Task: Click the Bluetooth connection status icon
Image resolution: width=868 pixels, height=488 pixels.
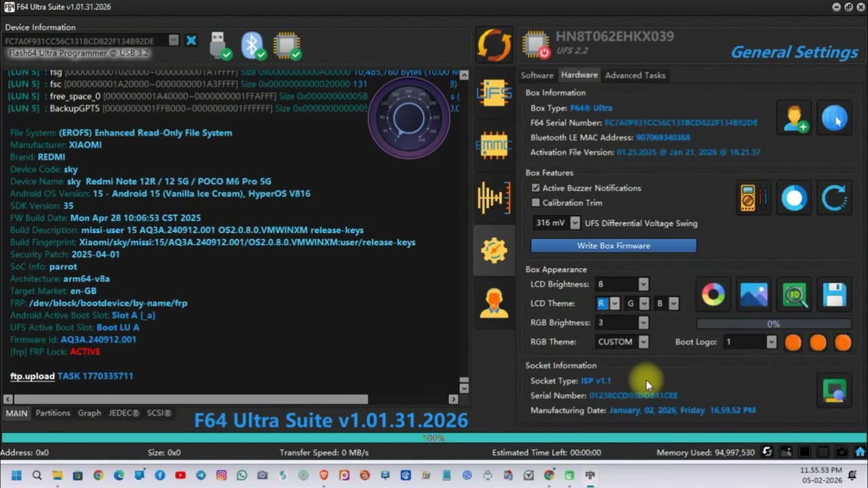Action: [x=254, y=45]
